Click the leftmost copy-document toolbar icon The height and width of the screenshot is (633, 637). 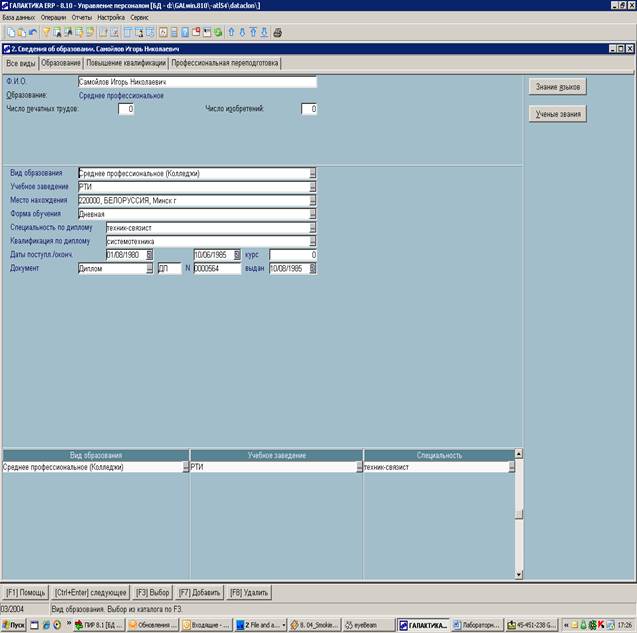click(x=8, y=32)
